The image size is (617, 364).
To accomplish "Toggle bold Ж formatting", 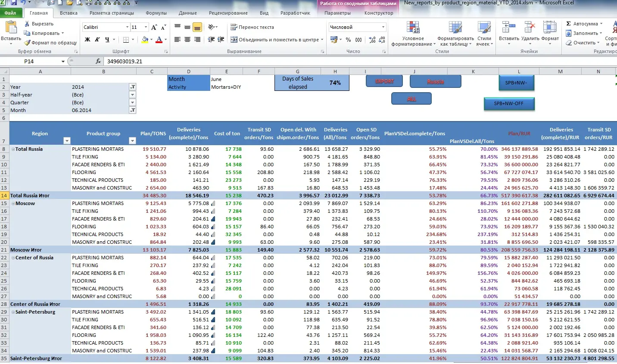I will coord(87,40).
